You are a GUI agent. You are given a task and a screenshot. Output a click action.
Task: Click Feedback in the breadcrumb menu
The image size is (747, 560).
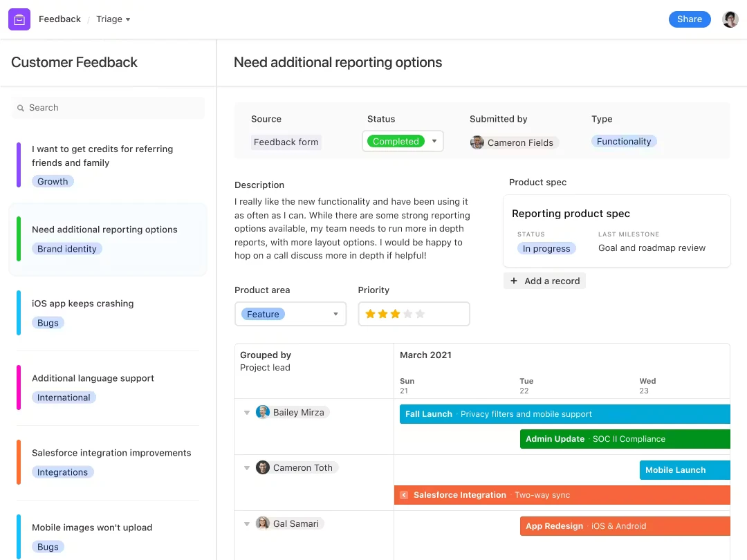[x=59, y=19]
